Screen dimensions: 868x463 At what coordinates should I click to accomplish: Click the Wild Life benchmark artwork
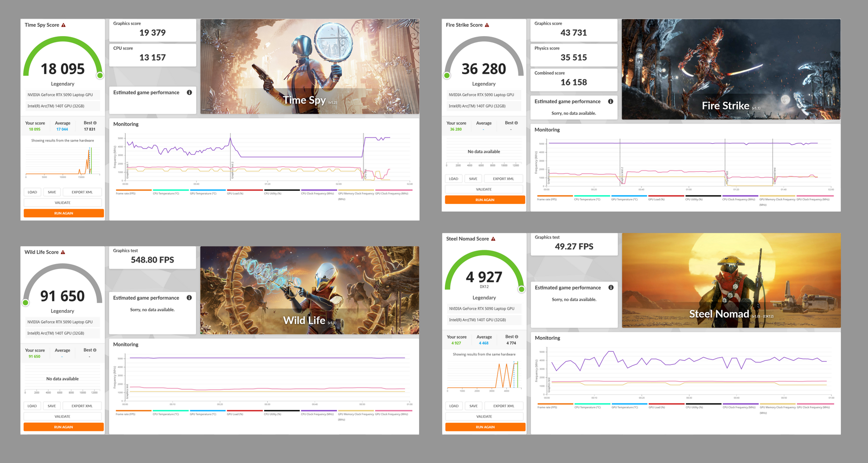pos(310,290)
